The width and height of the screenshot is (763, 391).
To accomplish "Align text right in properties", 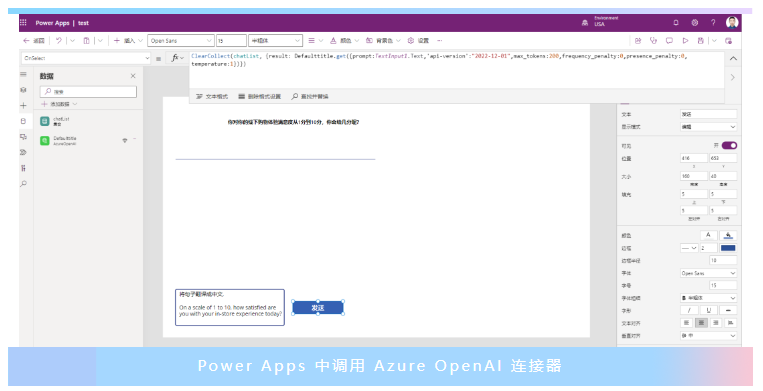I will 716,323.
